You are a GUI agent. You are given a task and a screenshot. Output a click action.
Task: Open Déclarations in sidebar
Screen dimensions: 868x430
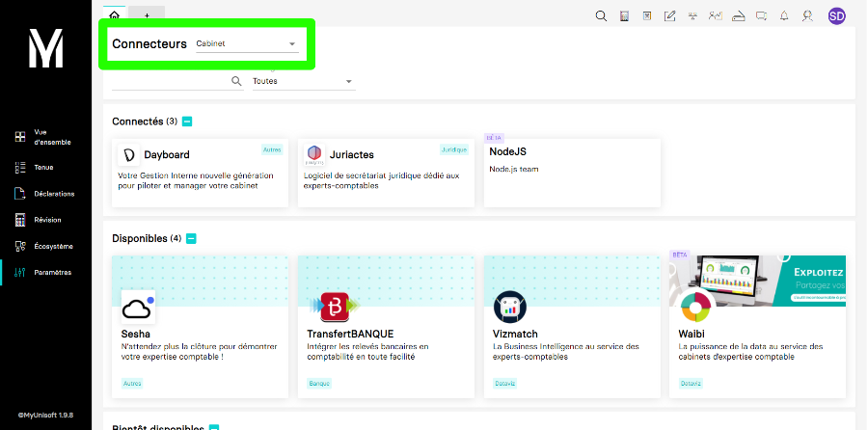(x=44, y=194)
